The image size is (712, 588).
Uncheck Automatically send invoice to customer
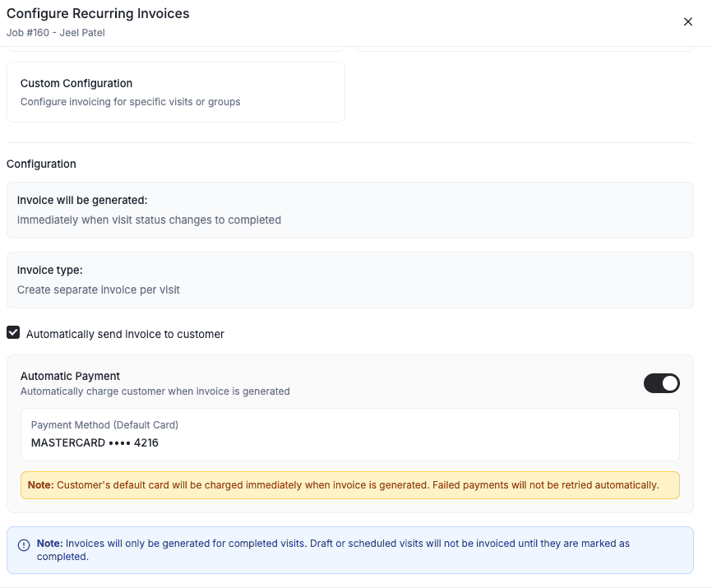click(13, 332)
